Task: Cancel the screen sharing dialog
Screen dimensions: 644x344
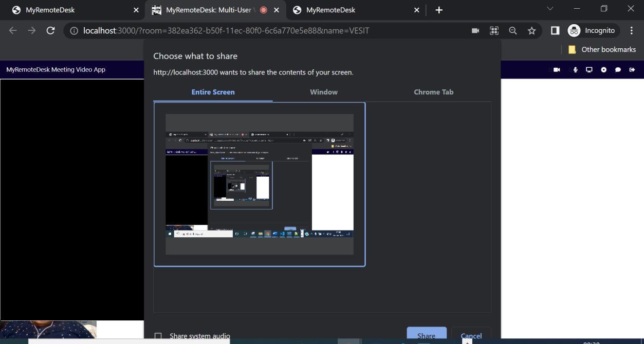Action: [x=471, y=335]
